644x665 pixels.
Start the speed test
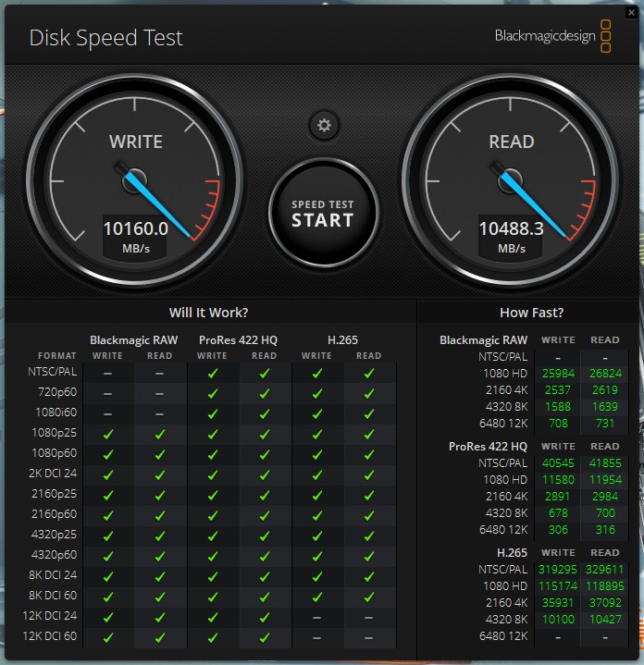(x=323, y=214)
